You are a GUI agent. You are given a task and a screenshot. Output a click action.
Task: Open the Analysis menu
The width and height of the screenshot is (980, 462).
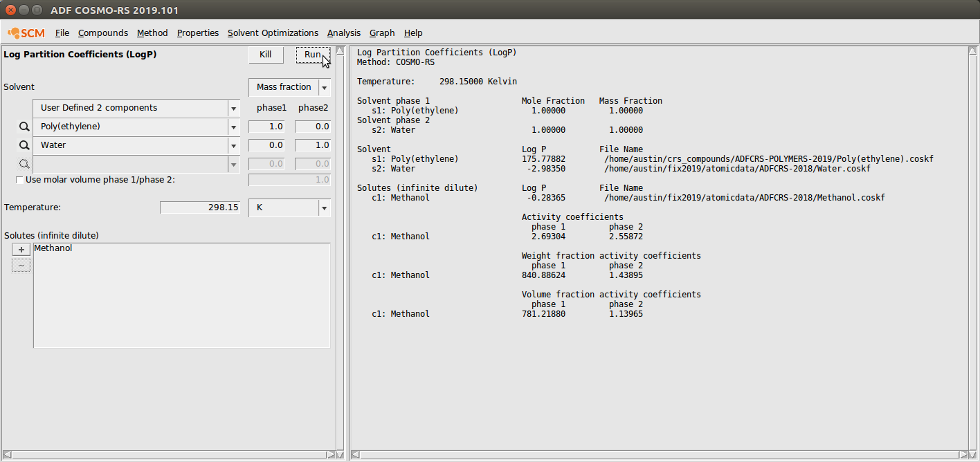tap(344, 33)
